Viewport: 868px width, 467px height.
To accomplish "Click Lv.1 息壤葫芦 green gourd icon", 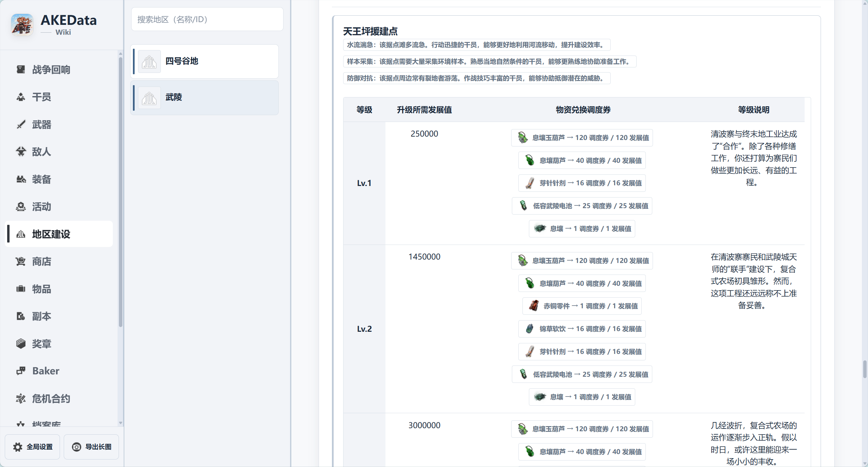I will tap(530, 160).
